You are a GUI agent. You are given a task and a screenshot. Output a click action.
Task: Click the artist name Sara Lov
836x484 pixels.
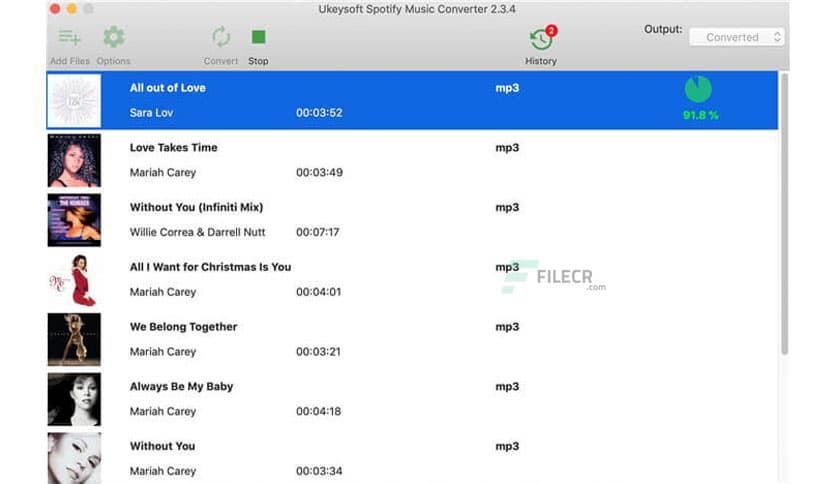151,113
